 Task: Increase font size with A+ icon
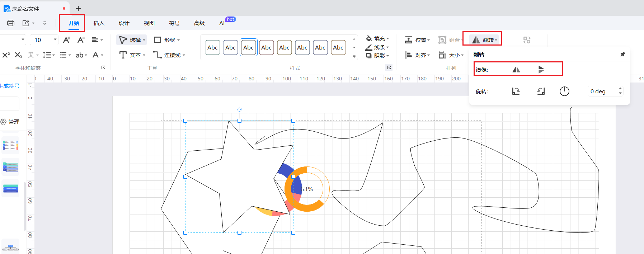[67, 40]
